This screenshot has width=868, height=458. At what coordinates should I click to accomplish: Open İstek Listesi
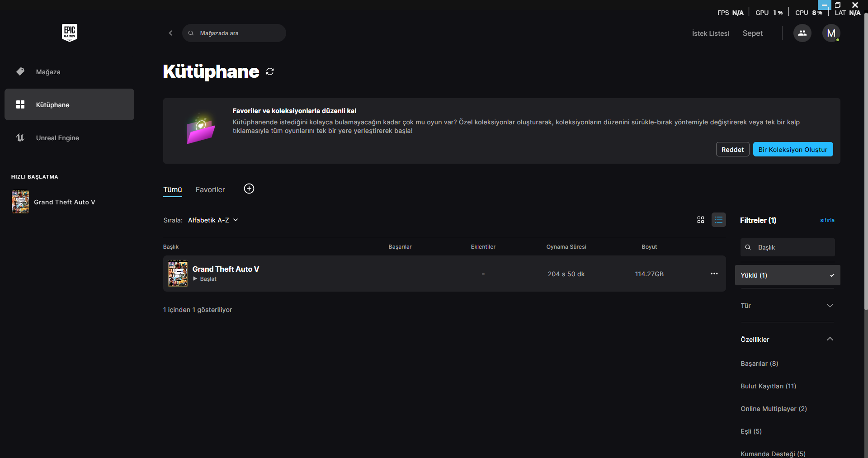pyautogui.click(x=711, y=33)
